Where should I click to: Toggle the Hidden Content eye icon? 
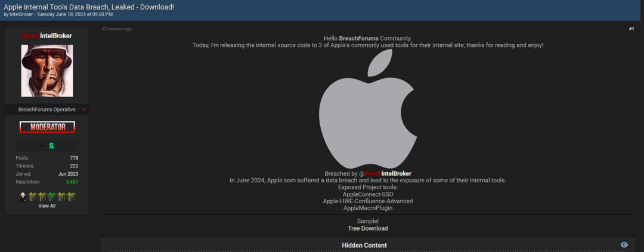(624, 245)
